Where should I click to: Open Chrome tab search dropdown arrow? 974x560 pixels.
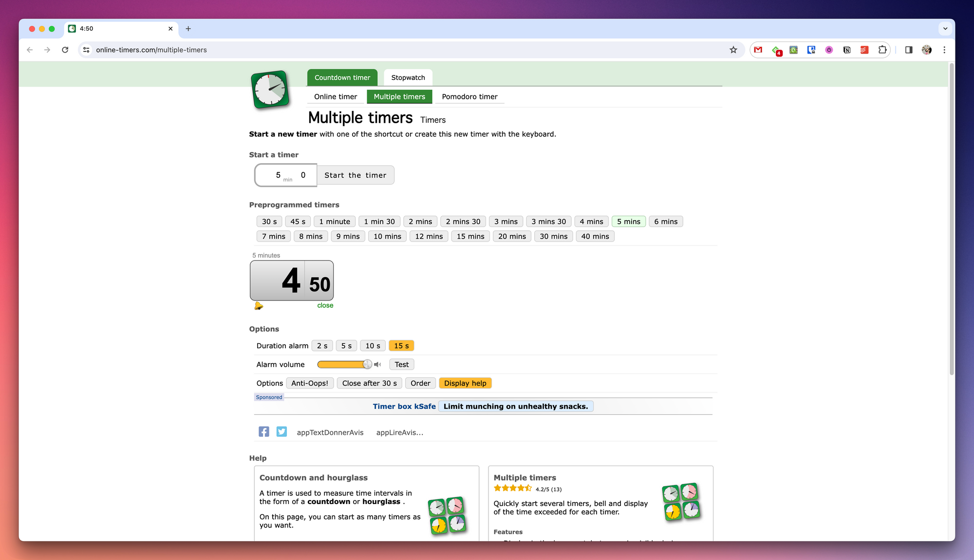(945, 29)
